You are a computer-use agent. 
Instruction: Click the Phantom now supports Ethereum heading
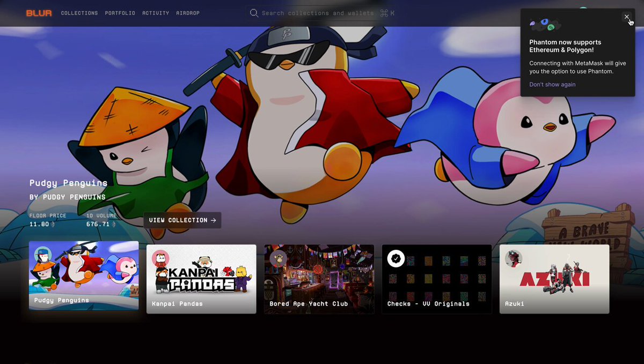pos(565,46)
